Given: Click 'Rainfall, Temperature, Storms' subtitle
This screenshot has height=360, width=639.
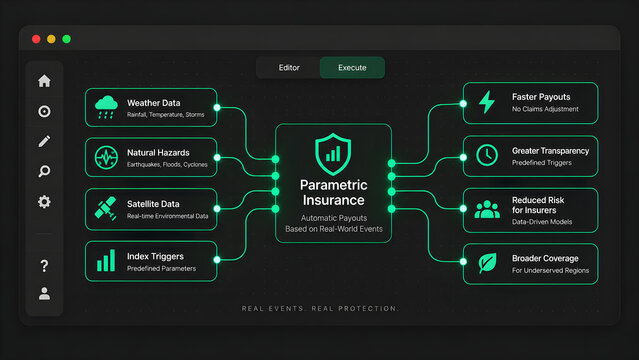Looking at the screenshot, I should (165, 115).
